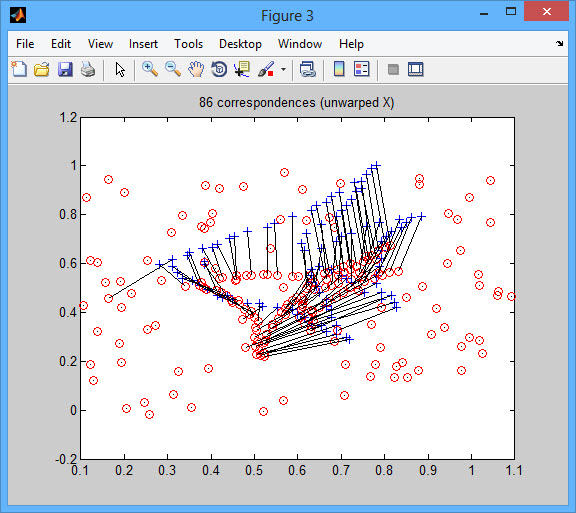The image size is (576, 513).
Task: Dock the figure using the corner arrow
Action: click(x=559, y=44)
